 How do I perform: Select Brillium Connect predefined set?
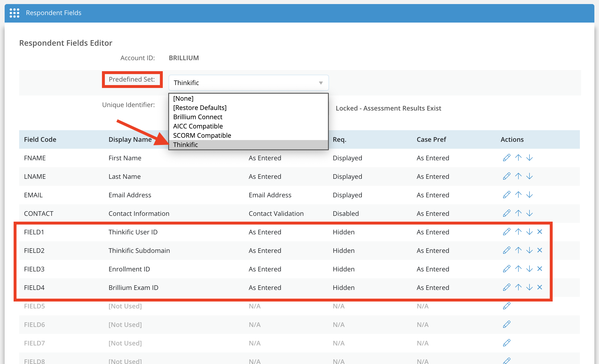[x=249, y=117]
